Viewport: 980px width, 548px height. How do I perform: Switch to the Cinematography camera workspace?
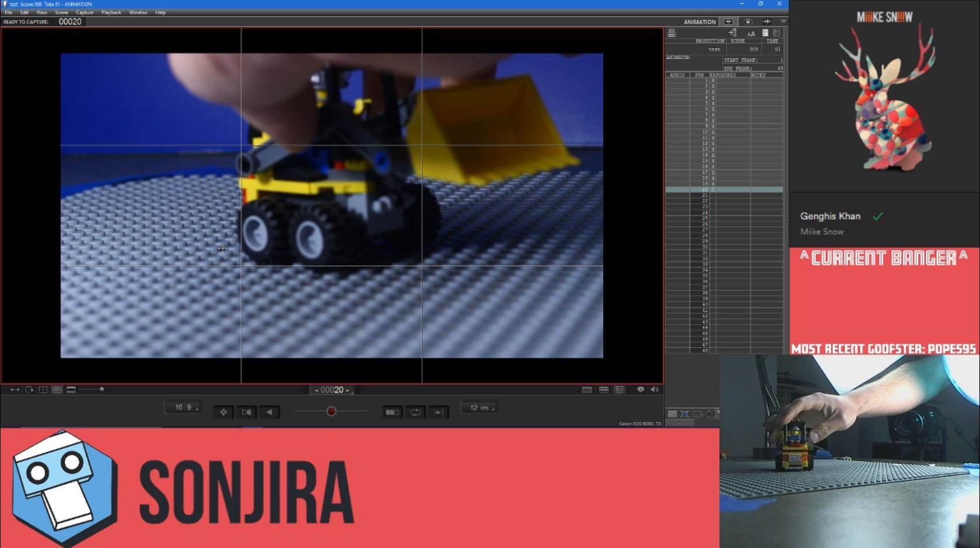748,22
